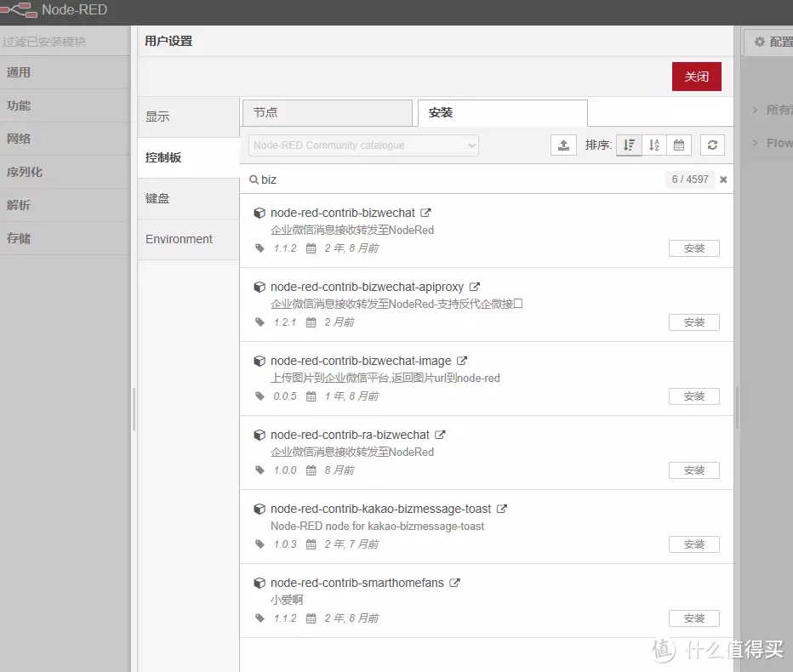Refresh the module catalogue list
Viewport: 793px width, 672px height.
pyautogui.click(x=712, y=145)
